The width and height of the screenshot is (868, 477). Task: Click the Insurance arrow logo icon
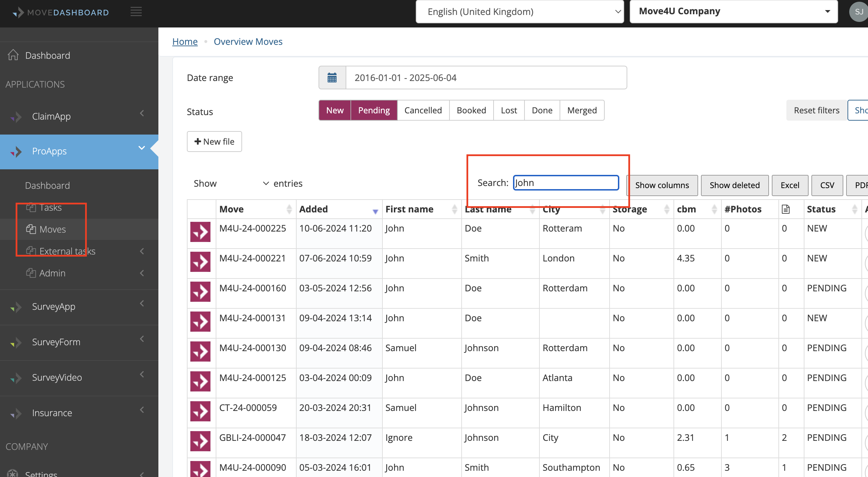(x=16, y=413)
